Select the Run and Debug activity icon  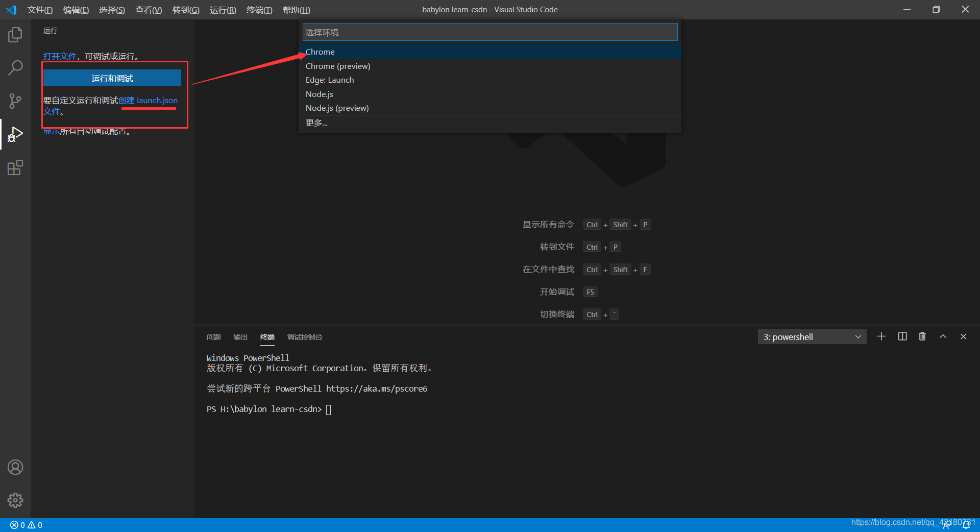tap(15, 134)
